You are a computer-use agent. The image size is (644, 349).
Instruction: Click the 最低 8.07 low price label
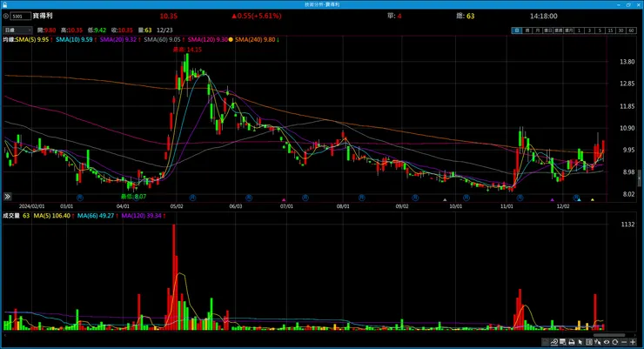pos(133,197)
